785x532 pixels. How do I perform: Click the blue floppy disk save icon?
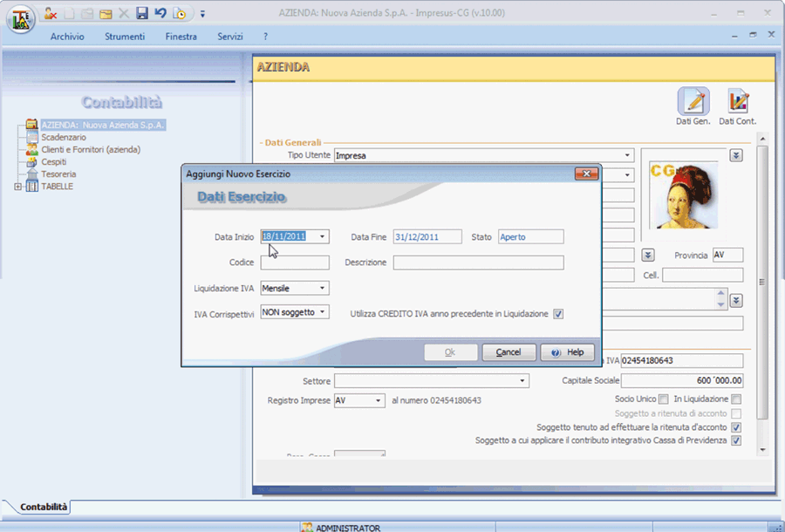(x=141, y=13)
